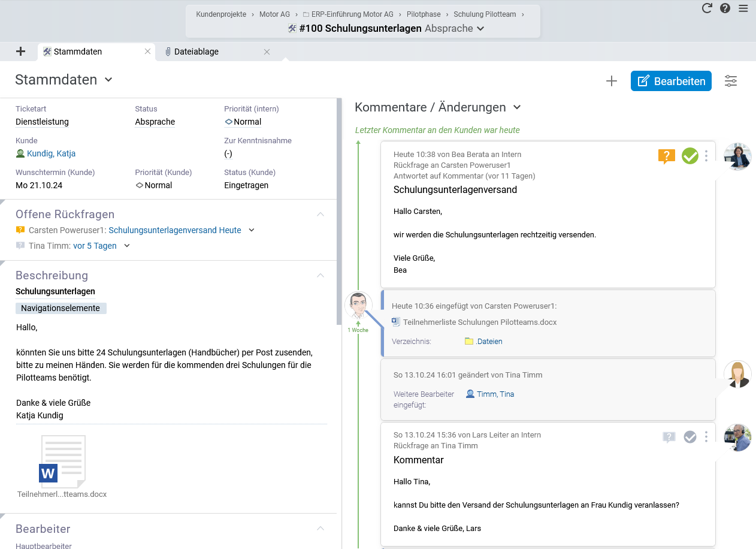Click the reload icon in top bar

(707, 8)
